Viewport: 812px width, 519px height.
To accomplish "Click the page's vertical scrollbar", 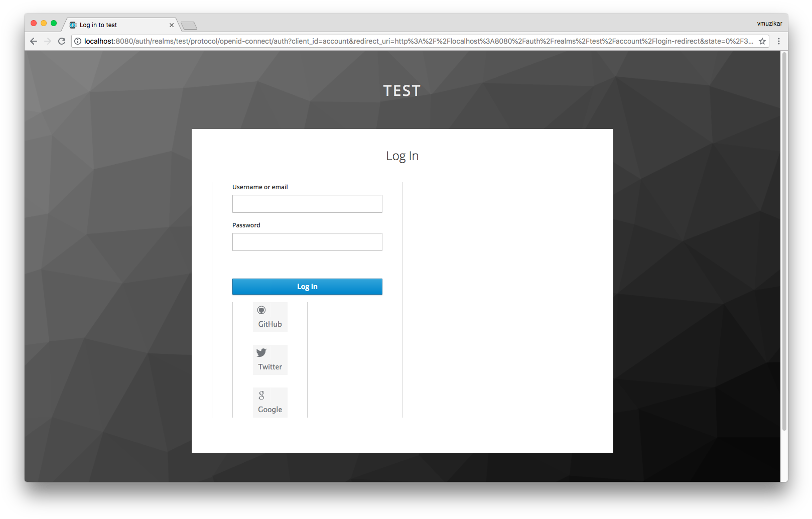I will pyautogui.click(x=784, y=241).
